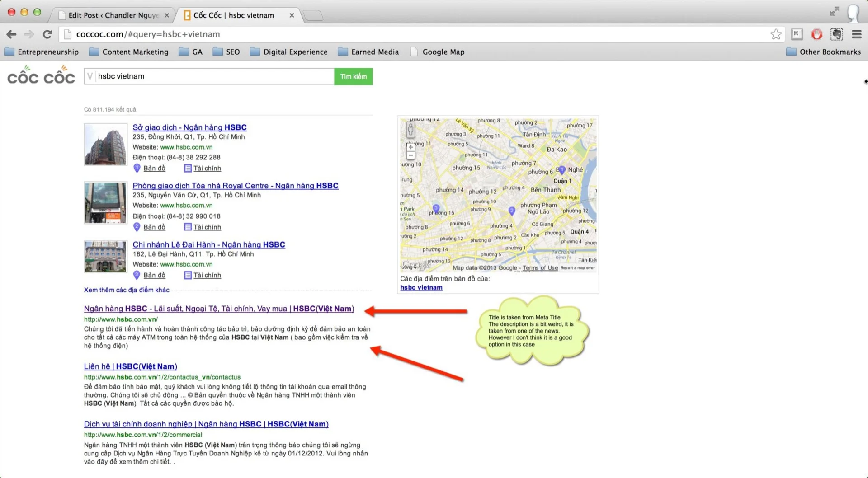Close the Cốc Cốc hsbc vietnam tab
This screenshot has height=478, width=868.
pos(292,15)
